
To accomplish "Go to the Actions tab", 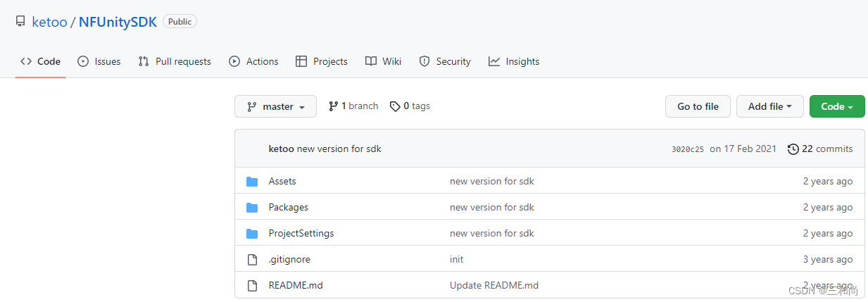I will [253, 61].
